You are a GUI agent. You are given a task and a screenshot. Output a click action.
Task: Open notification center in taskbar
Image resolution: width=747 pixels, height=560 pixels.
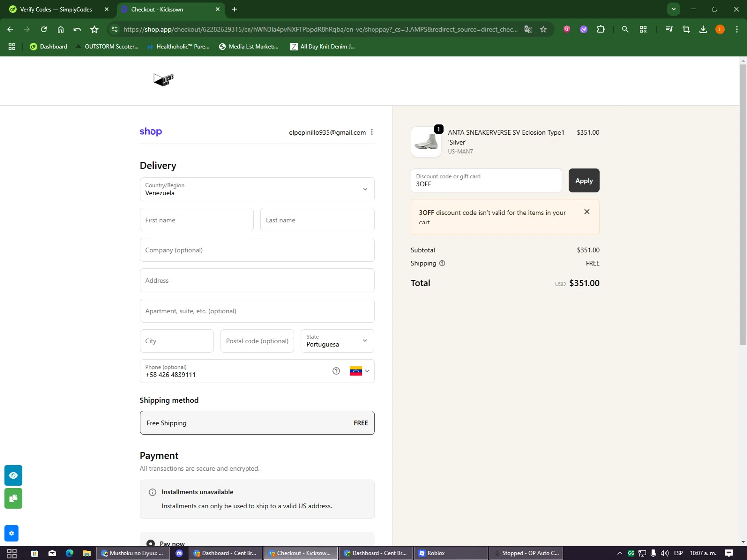[729, 553]
